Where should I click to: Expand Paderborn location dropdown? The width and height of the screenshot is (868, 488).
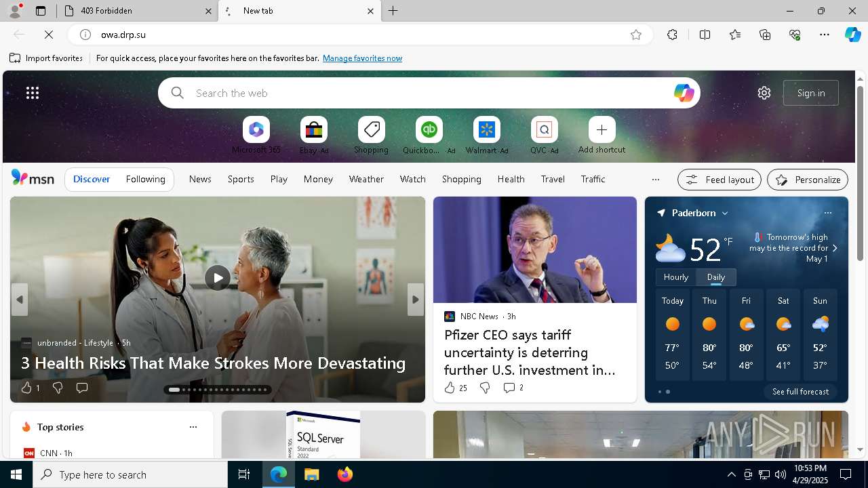725,213
